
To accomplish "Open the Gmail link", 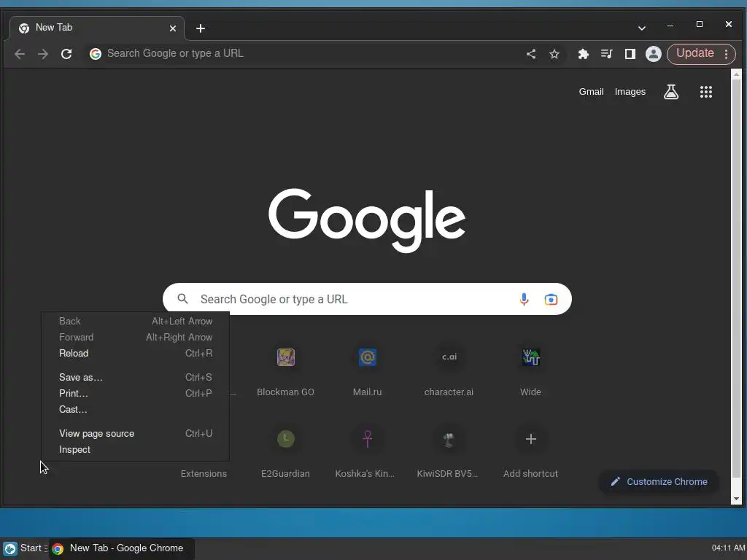I will point(591,91).
